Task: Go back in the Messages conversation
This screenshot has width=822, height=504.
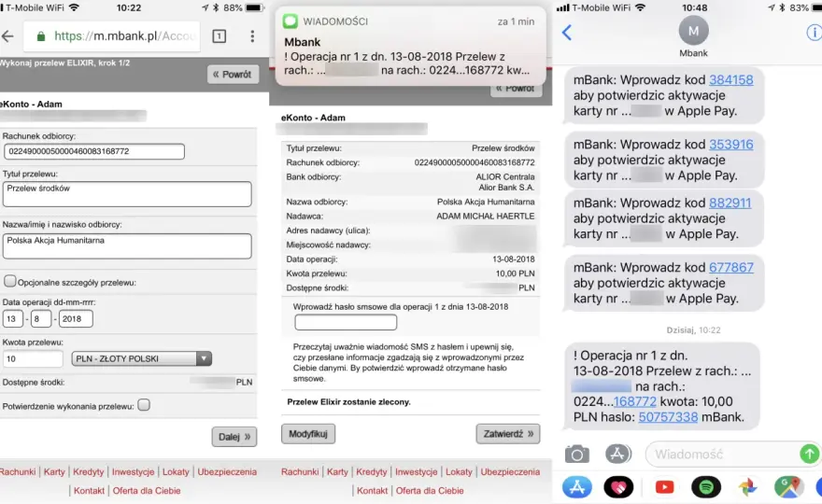Action: (567, 33)
